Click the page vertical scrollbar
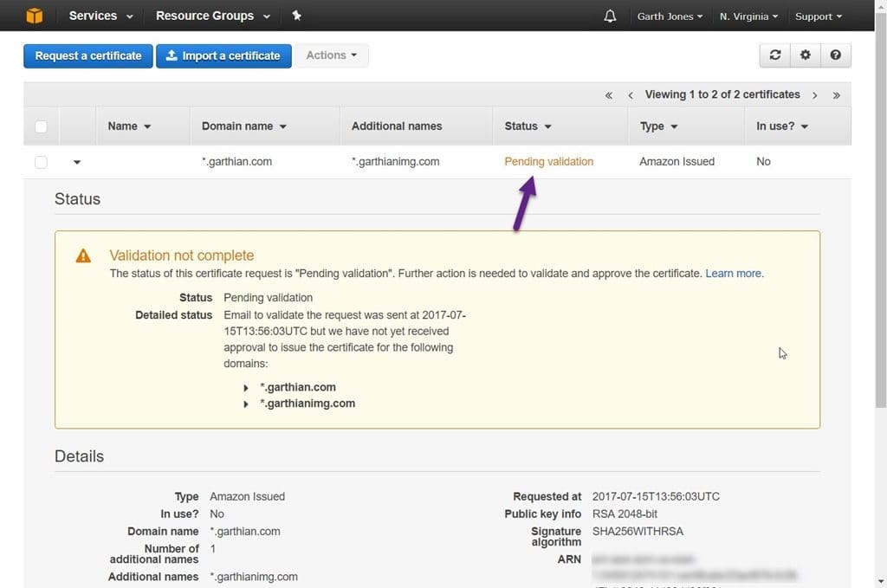This screenshot has width=887, height=588. click(x=881, y=210)
